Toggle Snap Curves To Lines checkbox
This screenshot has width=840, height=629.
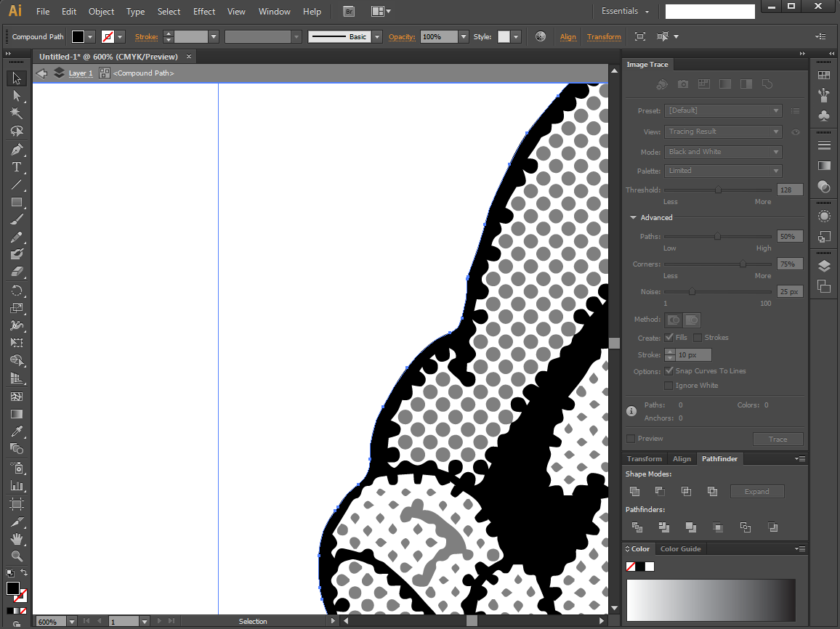coord(669,370)
